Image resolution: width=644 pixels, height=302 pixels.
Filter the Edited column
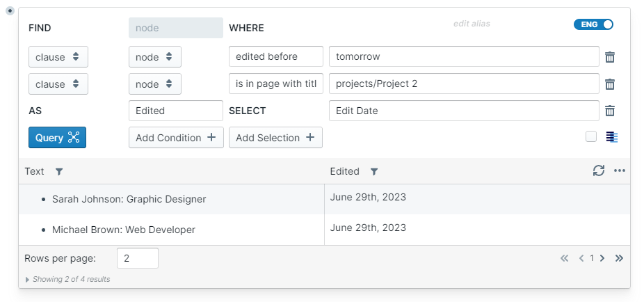pos(374,171)
